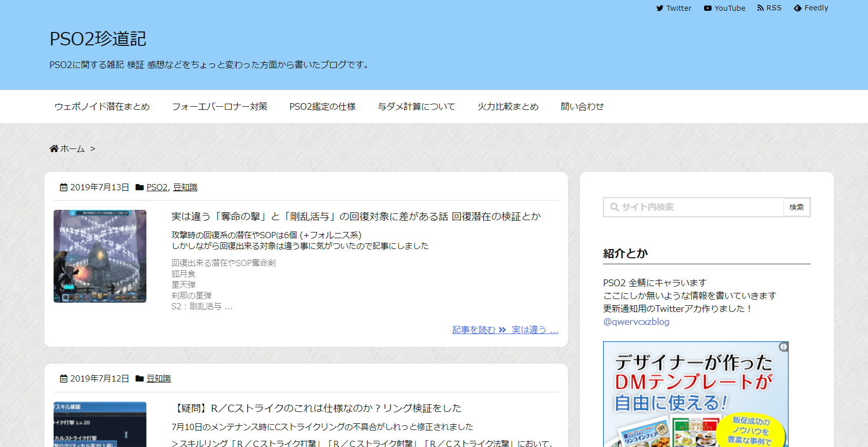Viewport: 868px width, 447px height.
Task: Open the 与ダメ計算について menu item
Action: (x=416, y=106)
